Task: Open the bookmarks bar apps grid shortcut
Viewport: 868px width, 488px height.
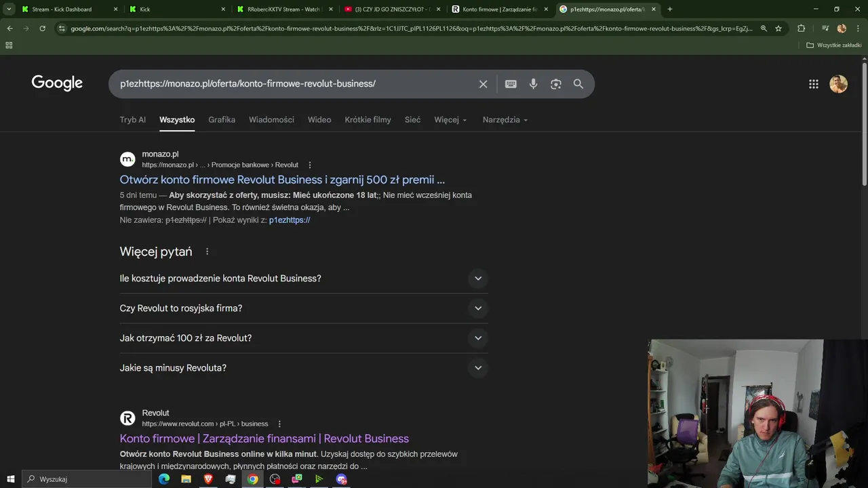Action: (9, 45)
